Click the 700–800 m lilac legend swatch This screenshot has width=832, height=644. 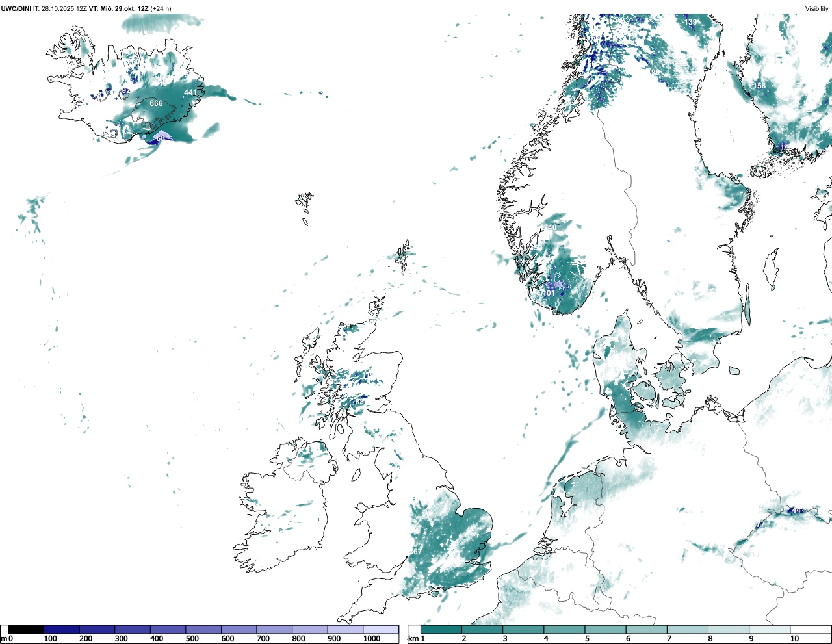tap(274, 629)
